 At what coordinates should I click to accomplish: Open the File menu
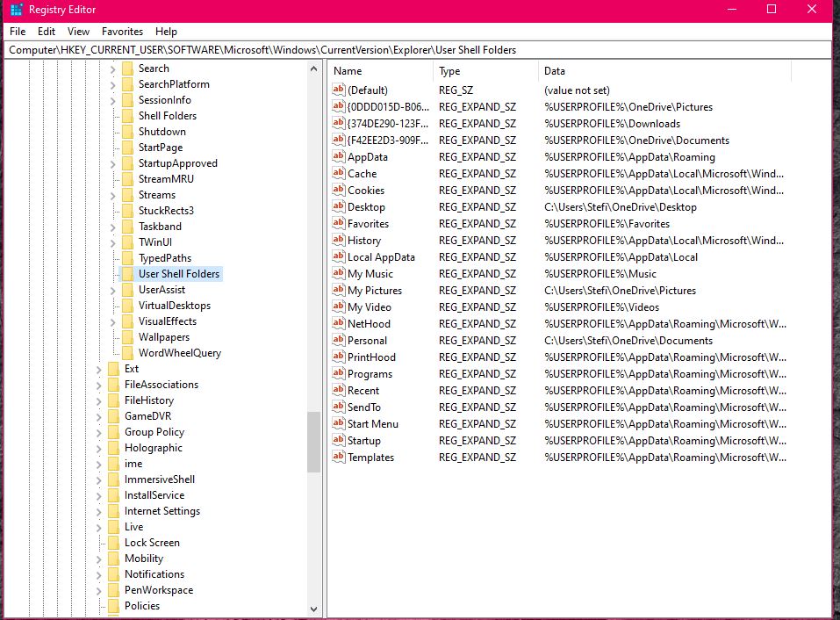click(18, 31)
